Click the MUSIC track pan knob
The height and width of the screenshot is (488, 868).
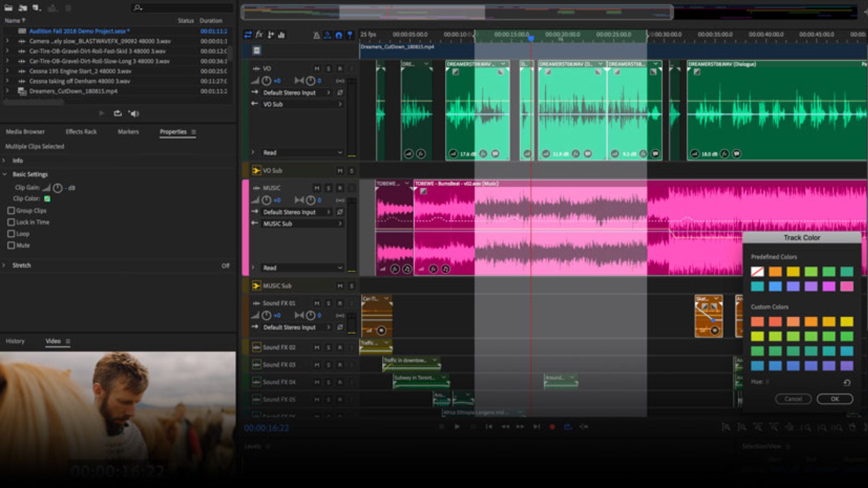pos(310,200)
